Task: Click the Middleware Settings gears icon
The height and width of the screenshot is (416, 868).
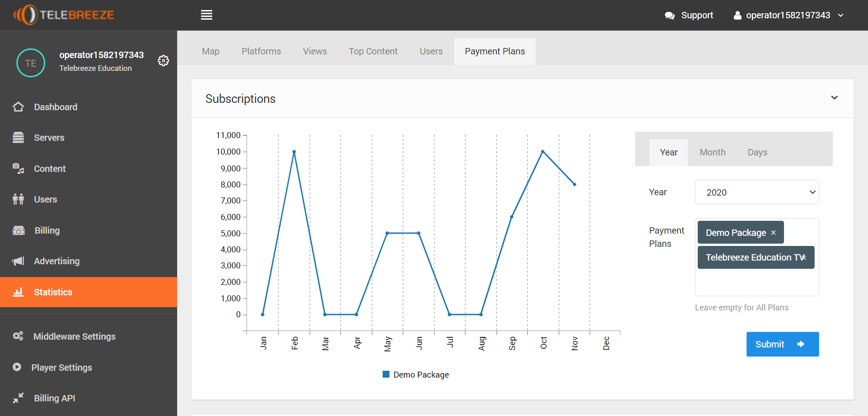Action: coord(18,336)
